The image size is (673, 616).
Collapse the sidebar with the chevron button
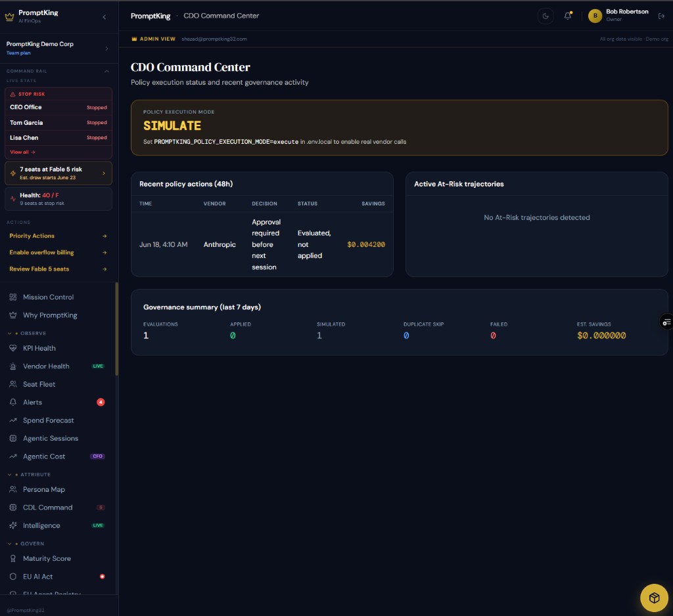(104, 17)
